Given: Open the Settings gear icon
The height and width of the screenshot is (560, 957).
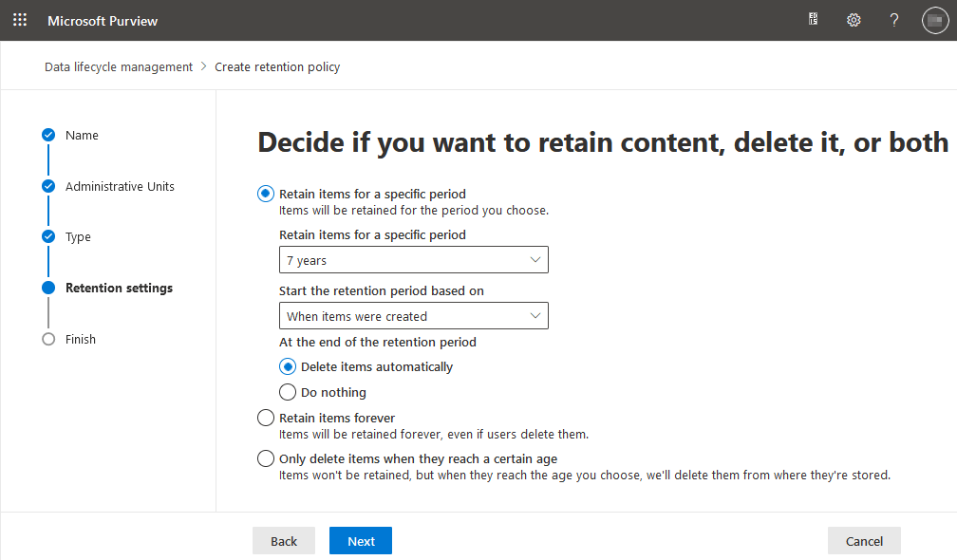Looking at the screenshot, I should (x=854, y=20).
